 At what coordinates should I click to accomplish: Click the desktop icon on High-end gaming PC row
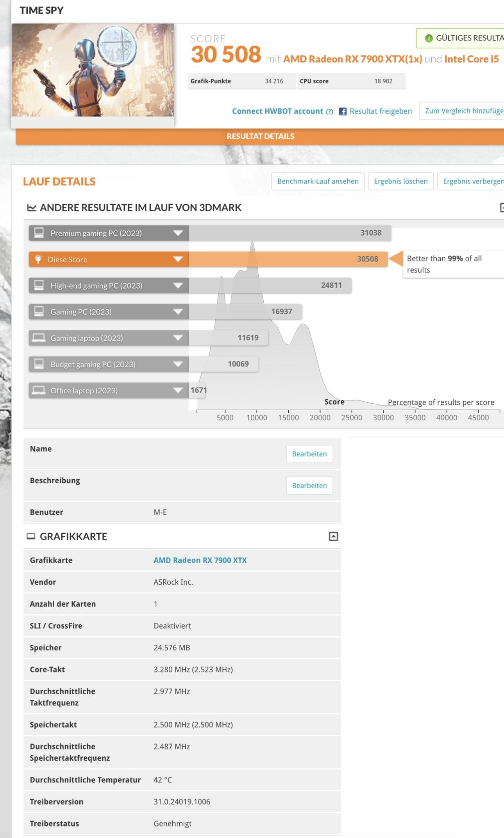[39, 285]
